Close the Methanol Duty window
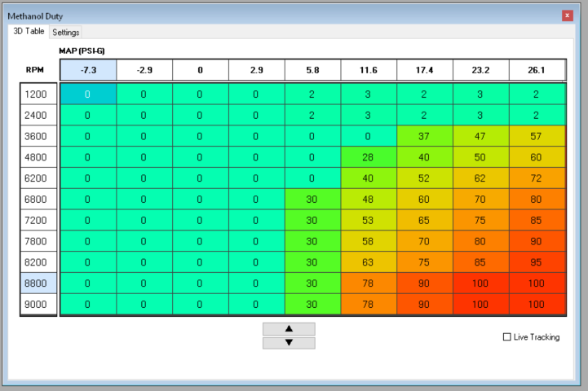588x391 pixels. (x=568, y=15)
